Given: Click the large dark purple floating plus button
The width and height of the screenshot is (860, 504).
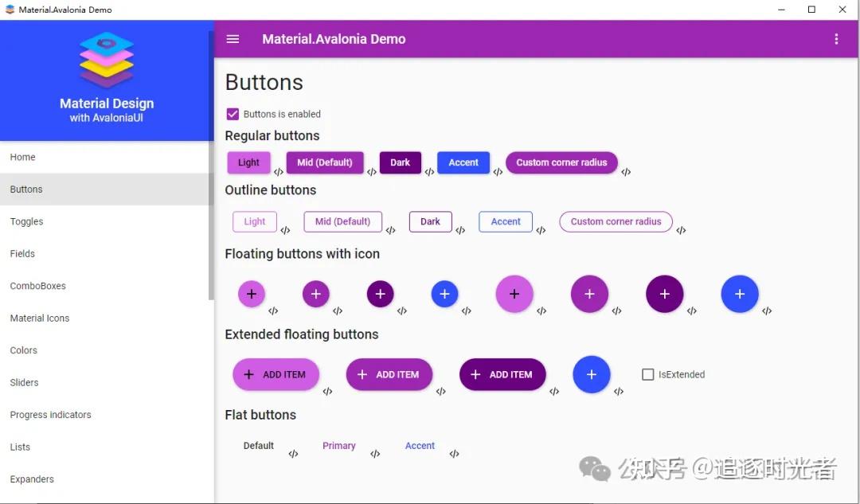Looking at the screenshot, I should pyautogui.click(x=665, y=293).
